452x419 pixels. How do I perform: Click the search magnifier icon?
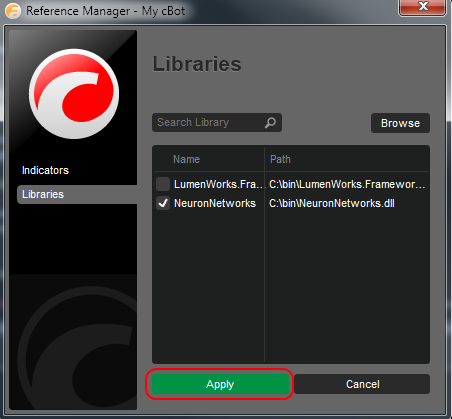(270, 123)
